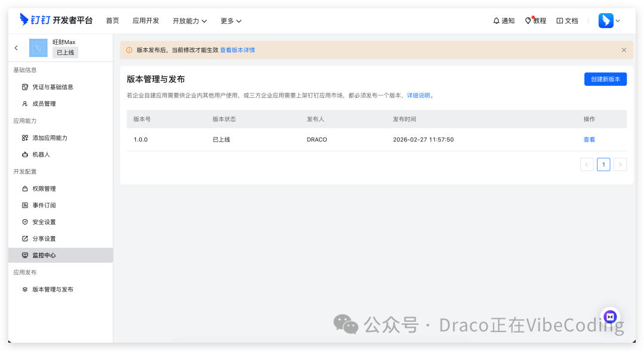Dismiss the version banner with the × icon
644x351 pixels.
tap(624, 50)
